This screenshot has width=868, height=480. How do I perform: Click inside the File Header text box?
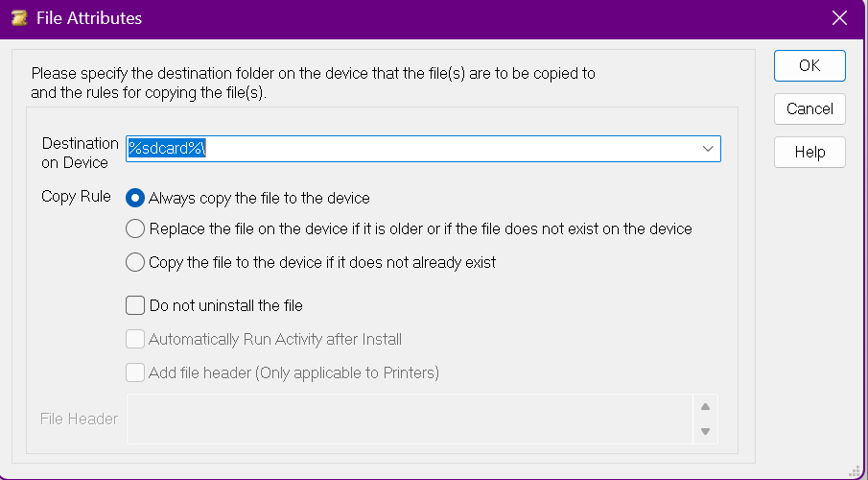pyautogui.click(x=410, y=419)
